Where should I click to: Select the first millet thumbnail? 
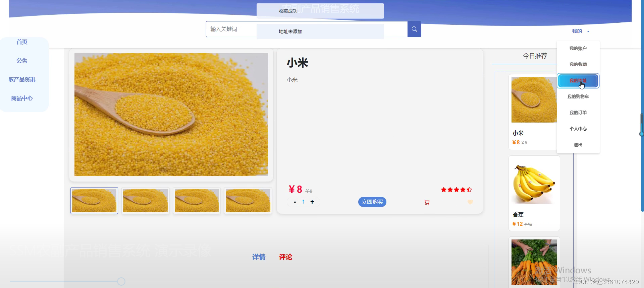[x=94, y=201]
